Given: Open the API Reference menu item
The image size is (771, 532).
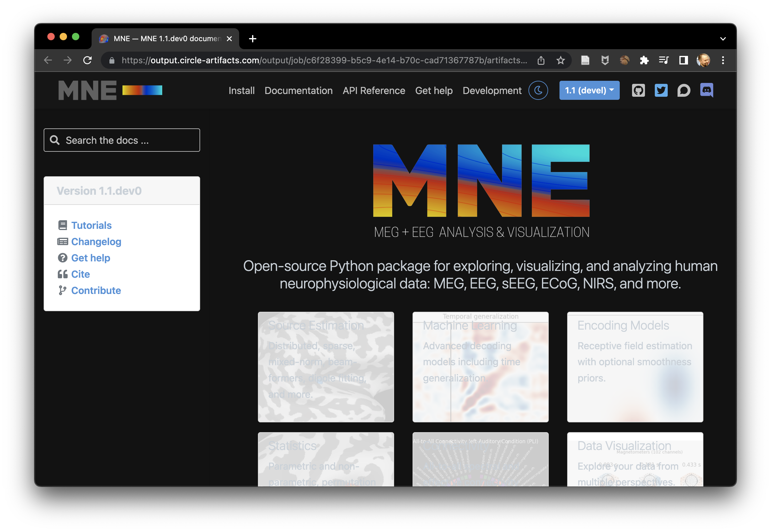Looking at the screenshot, I should (374, 91).
